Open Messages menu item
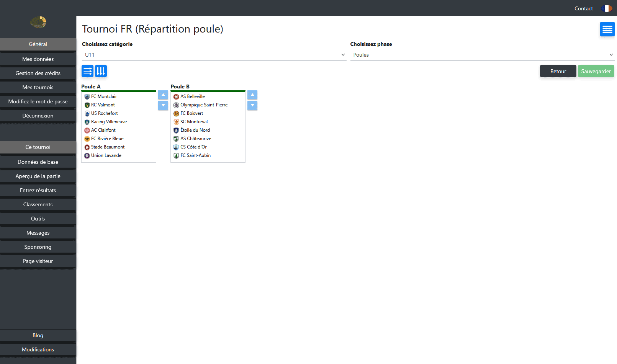The height and width of the screenshot is (364, 617). (x=38, y=233)
